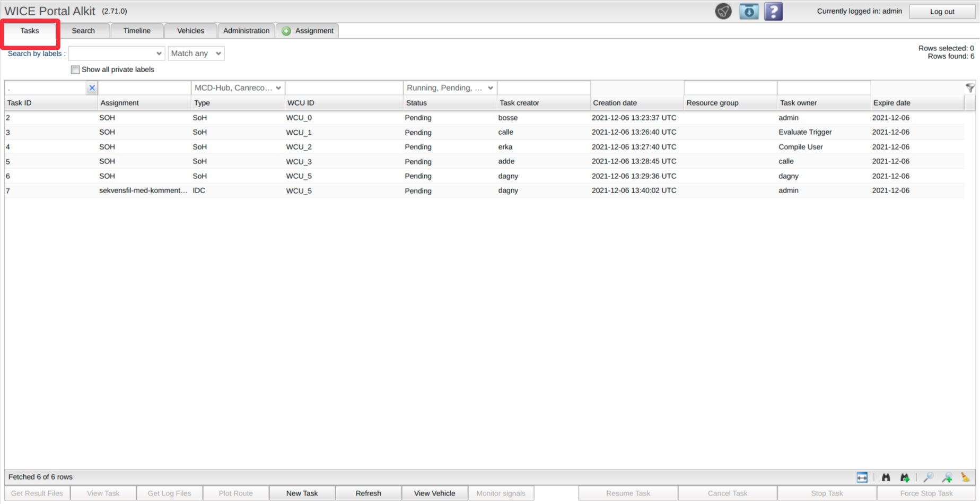Click the binoculars find icon
The width and height of the screenshot is (980, 504).
coord(886,477)
